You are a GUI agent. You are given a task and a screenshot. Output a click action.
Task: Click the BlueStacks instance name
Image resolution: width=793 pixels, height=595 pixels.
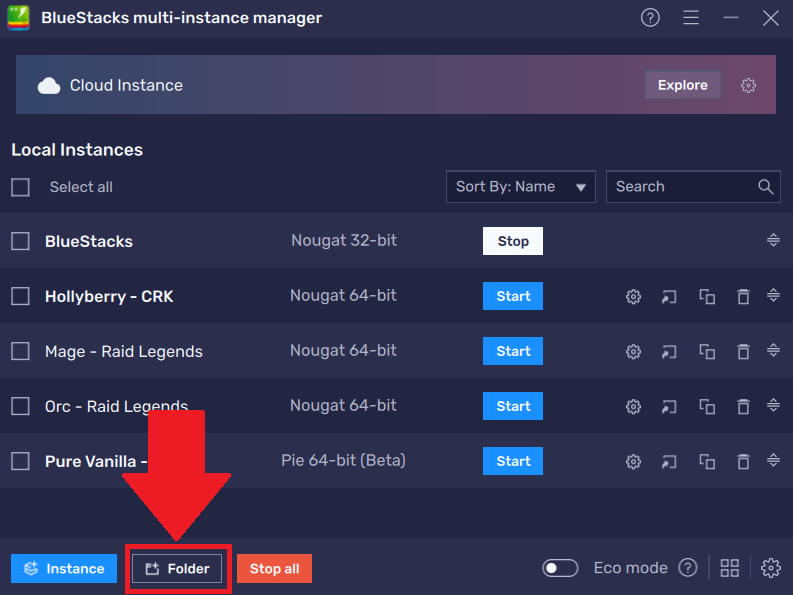tap(89, 242)
